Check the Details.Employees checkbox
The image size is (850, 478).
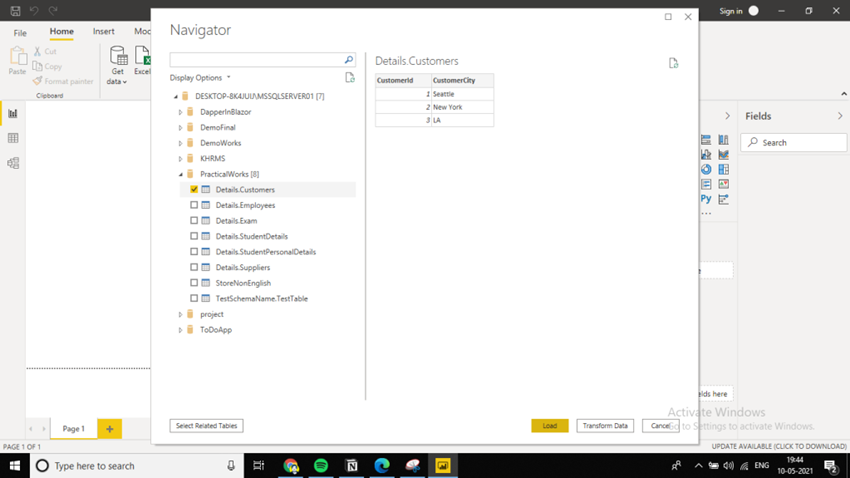(194, 205)
